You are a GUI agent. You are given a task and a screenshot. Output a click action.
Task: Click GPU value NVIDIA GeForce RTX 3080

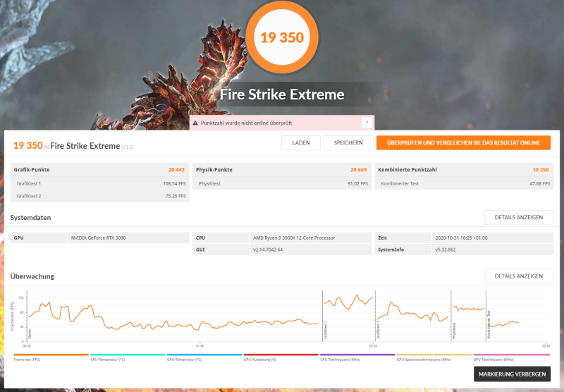pyautogui.click(x=98, y=238)
